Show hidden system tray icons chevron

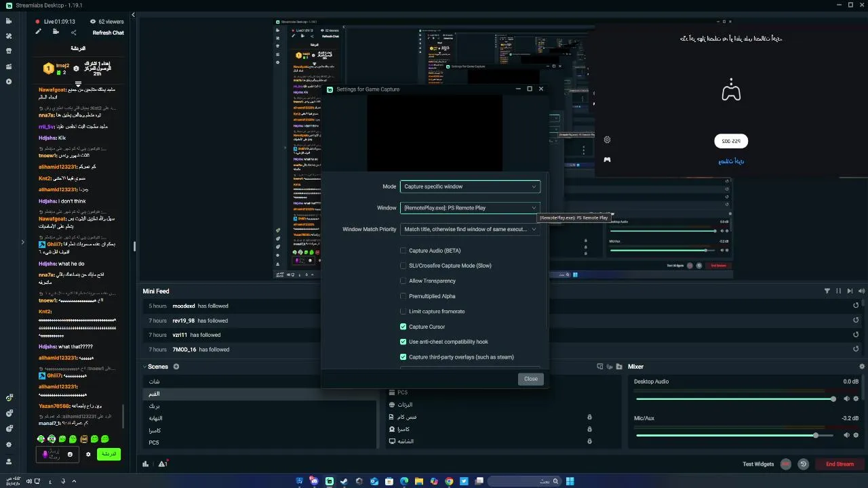click(x=74, y=481)
